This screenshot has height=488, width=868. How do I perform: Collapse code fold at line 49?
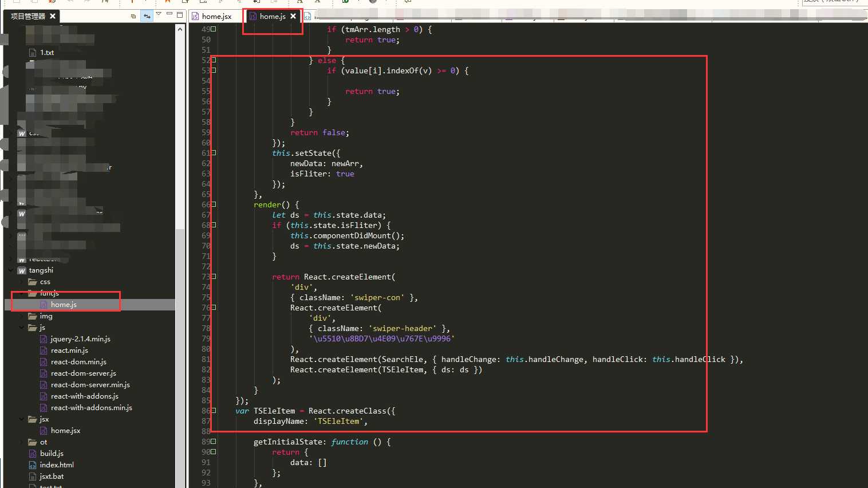(214, 29)
